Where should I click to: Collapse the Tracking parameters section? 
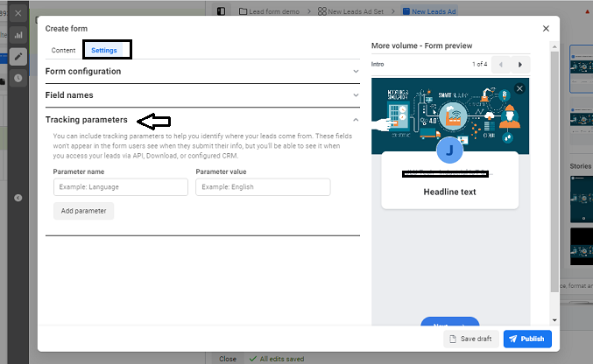click(356, 120)
